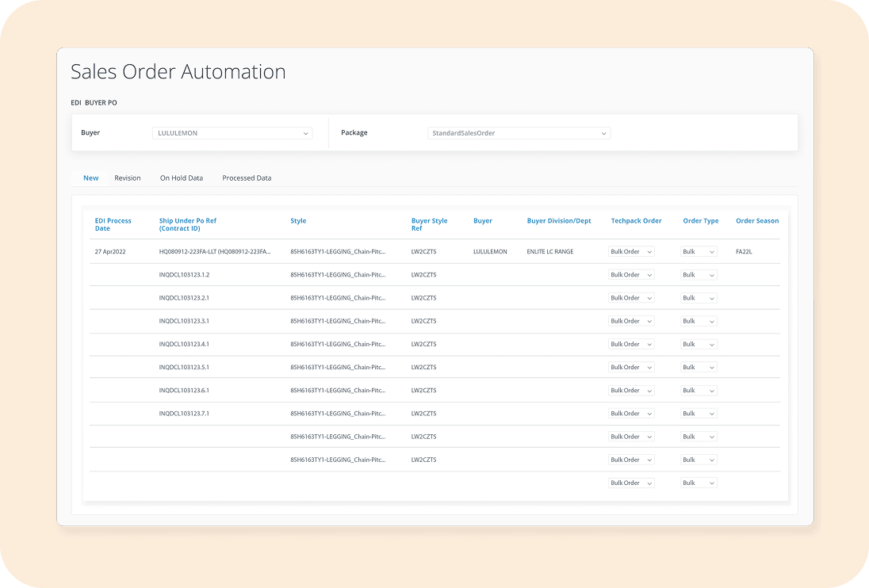
Task: Open the On Hold Data tab
Action: point(182,178)
